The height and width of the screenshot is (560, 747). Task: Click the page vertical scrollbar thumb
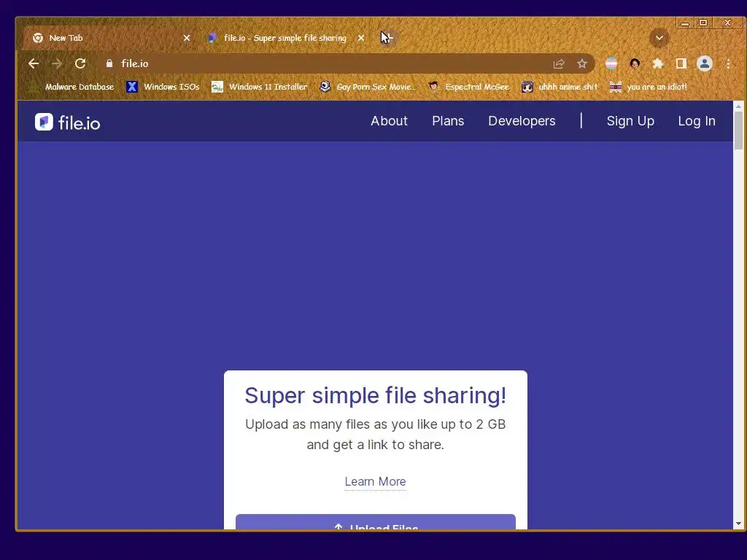(738, 131)
